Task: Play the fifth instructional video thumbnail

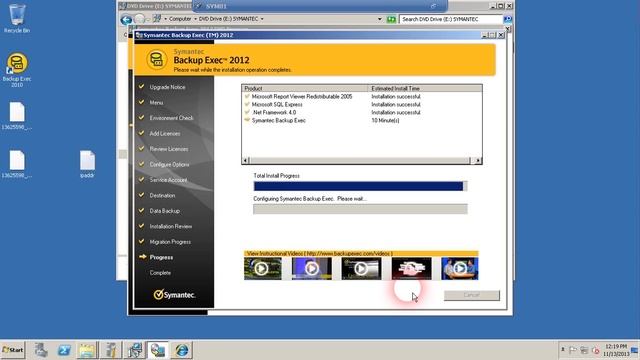Action: tap(460, 269)
